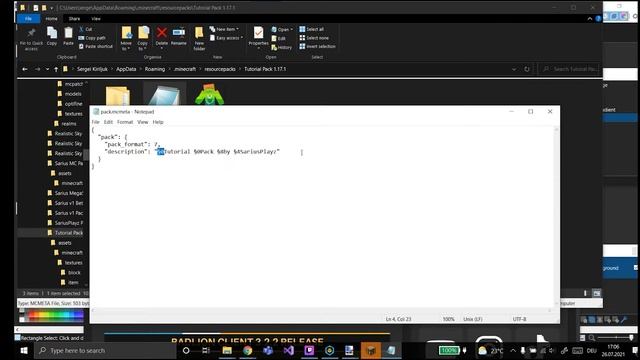Open Visual Studio from the taskbar
The height and width of the screenshot is (360, 640).
tap(289, 351)
